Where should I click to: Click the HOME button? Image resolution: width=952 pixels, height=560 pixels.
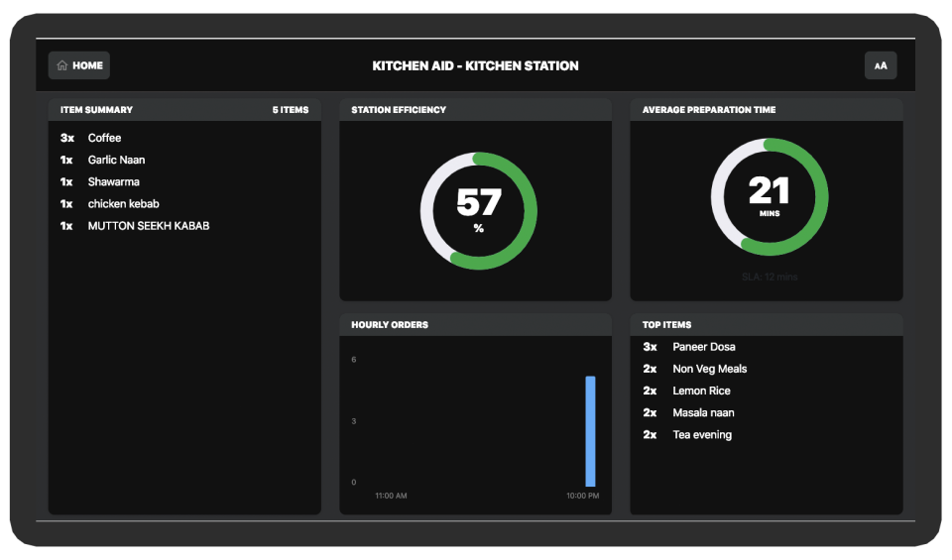[x=79, y=65]
